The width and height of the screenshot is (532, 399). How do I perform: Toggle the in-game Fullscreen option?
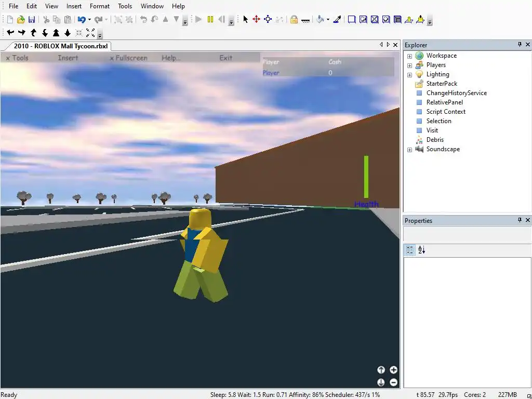(x=129, y=58)
